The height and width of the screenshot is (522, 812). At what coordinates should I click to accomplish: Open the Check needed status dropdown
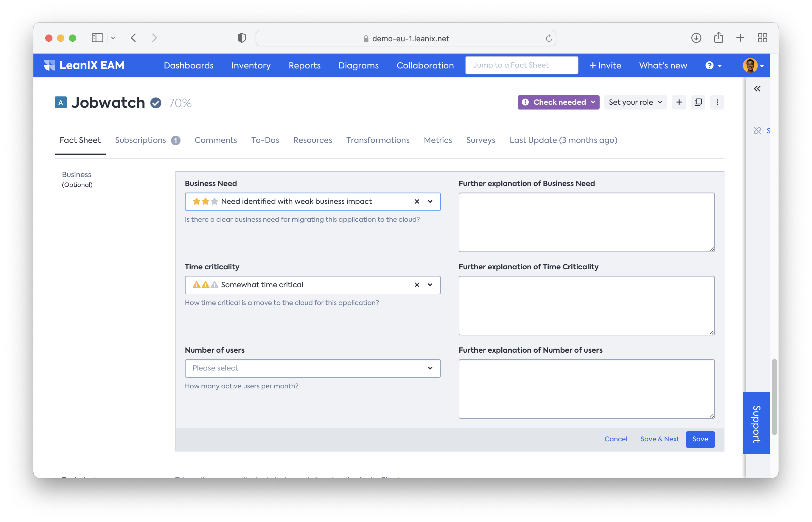[558, 102]
